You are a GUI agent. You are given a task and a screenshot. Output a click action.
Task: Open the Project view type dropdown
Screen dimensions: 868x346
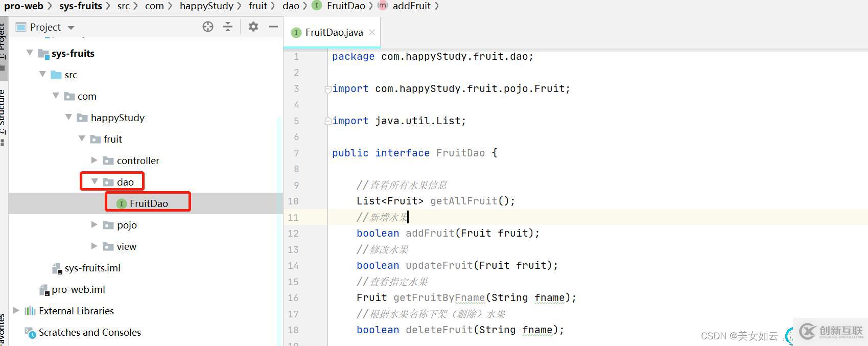pos(71,28)
